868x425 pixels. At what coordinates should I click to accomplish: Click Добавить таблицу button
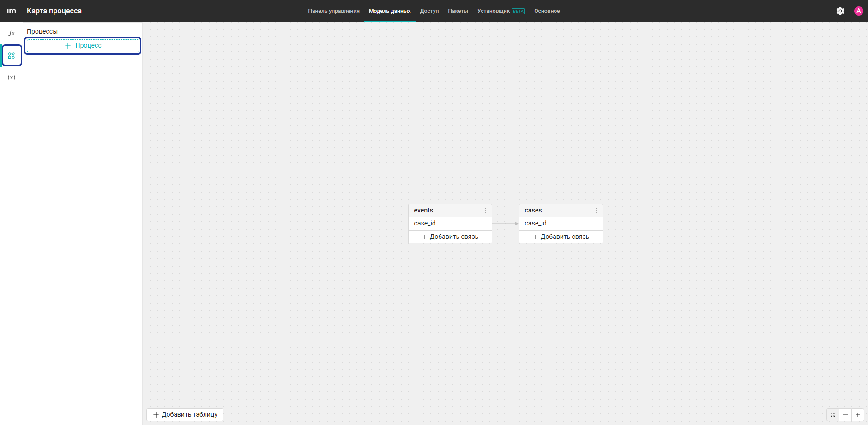tap(185, 415)
